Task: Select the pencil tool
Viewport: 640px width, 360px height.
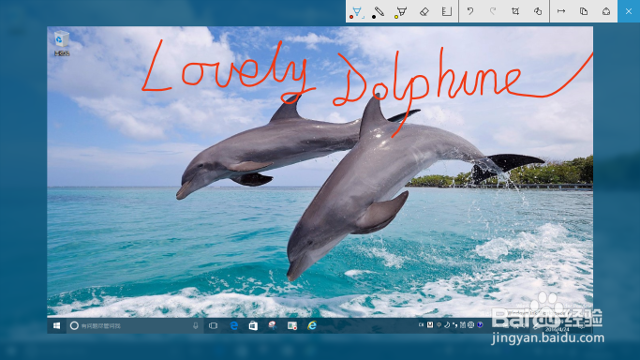Action: click(379, 11)
